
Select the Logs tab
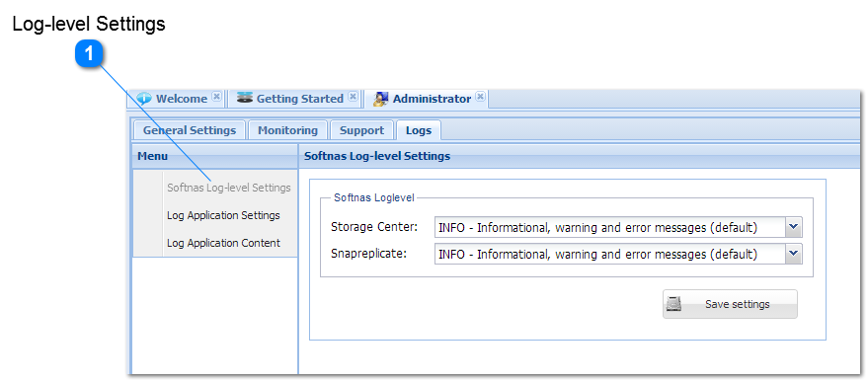[x=419, y=130]
